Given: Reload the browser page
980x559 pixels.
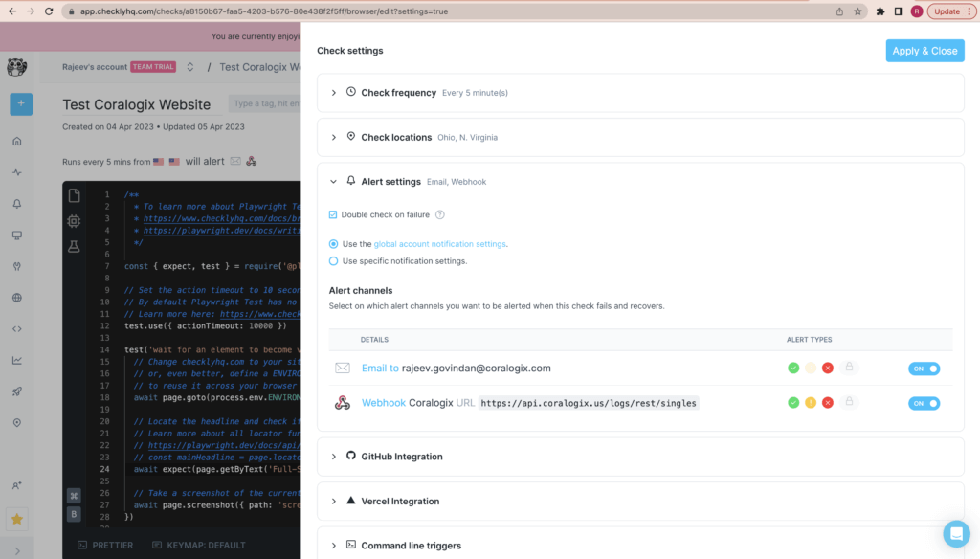Looking at the screenshot, I should [x=49, y=11].
